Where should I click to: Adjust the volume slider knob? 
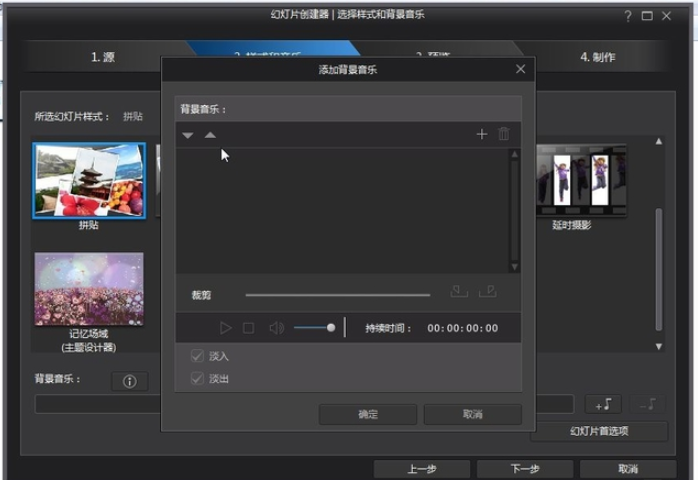click(331, 328)
